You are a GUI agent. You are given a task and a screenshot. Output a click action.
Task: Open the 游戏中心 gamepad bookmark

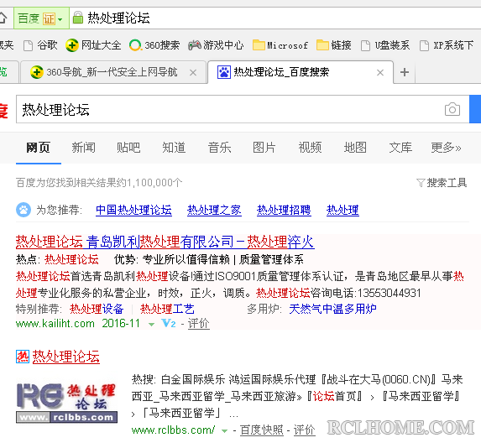click(x=216, y=45)
